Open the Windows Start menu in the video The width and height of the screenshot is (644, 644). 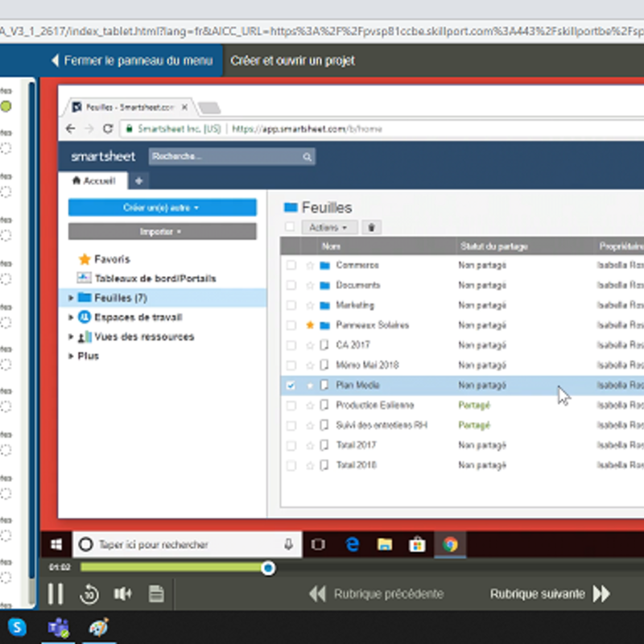coord(56,545)
